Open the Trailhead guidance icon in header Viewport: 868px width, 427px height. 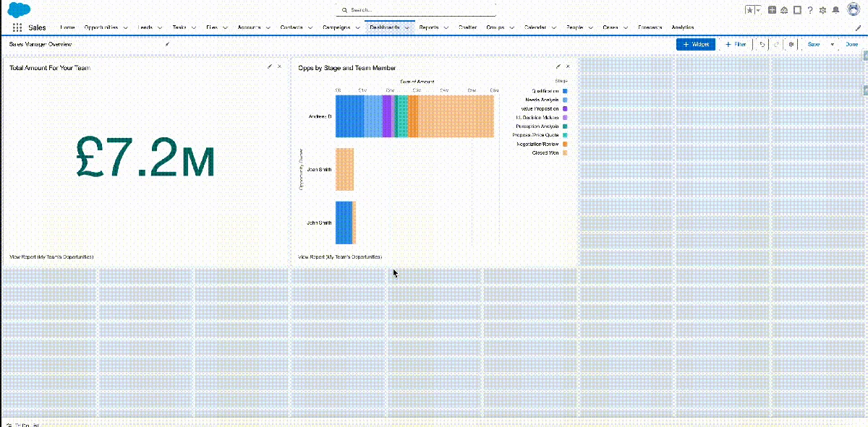coord(785,10)
